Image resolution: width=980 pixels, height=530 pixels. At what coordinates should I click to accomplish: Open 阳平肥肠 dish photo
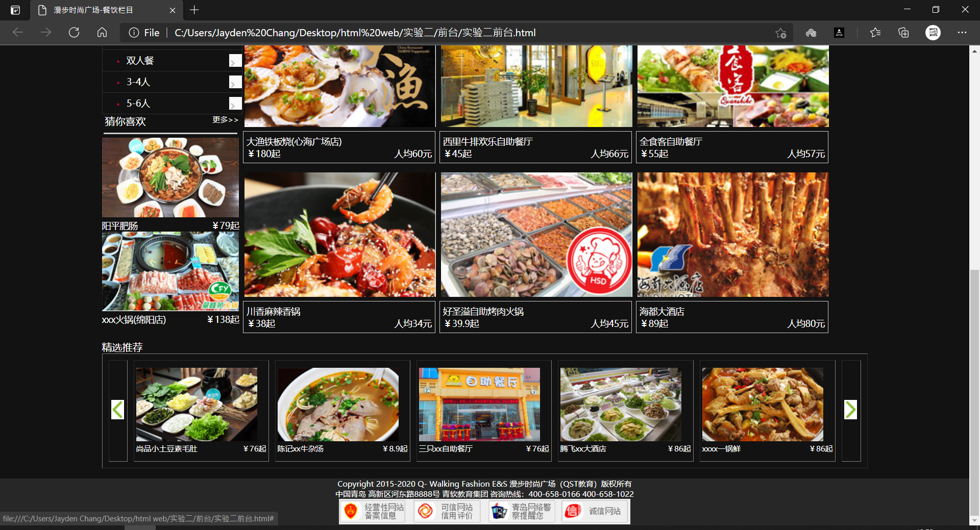(x=170, y=178)
